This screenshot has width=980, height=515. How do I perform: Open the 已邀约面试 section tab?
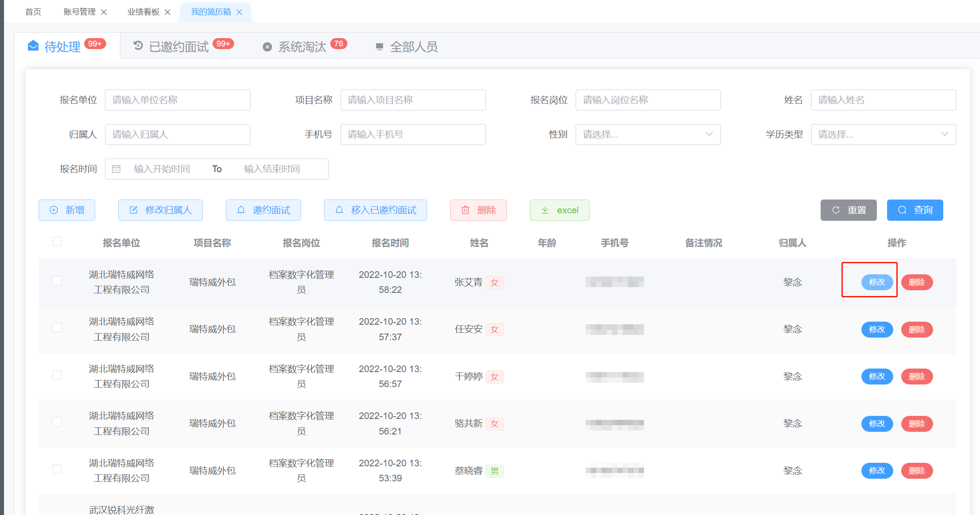pyautogui.click(x=179, y=46)
